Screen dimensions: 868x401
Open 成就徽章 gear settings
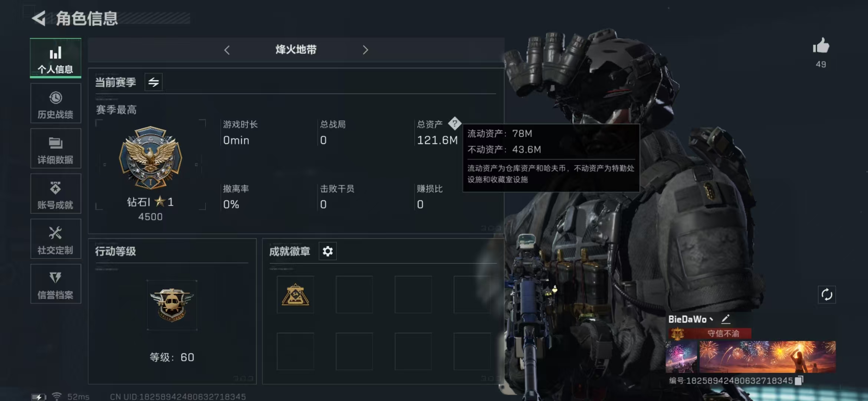328,251
